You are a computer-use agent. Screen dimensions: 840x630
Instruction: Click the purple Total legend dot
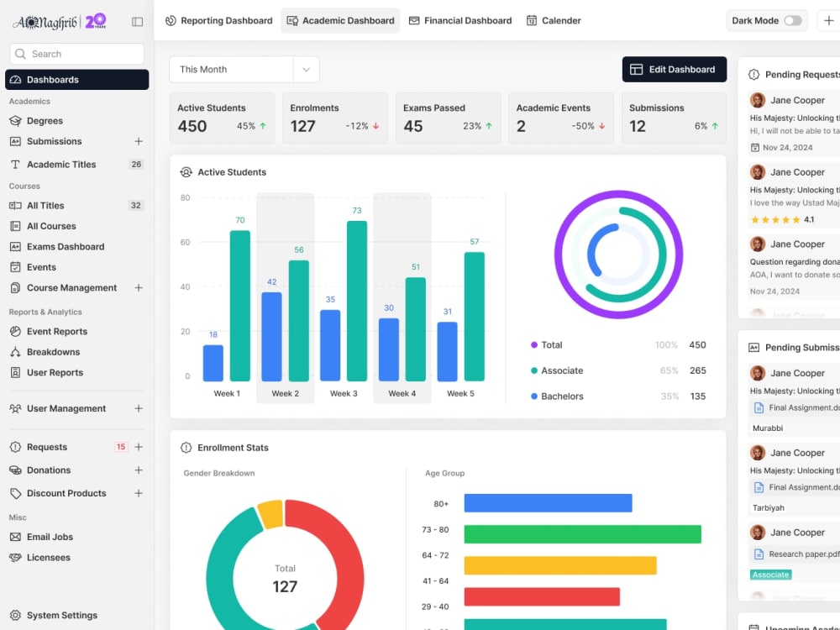click(534, 345)
